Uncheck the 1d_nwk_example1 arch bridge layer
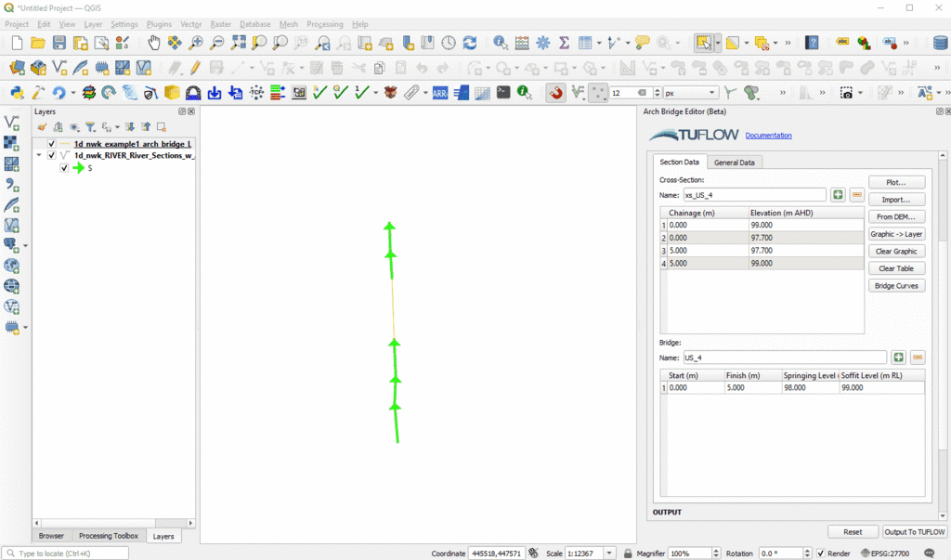The image size is (951, 560). pos(51,144)
